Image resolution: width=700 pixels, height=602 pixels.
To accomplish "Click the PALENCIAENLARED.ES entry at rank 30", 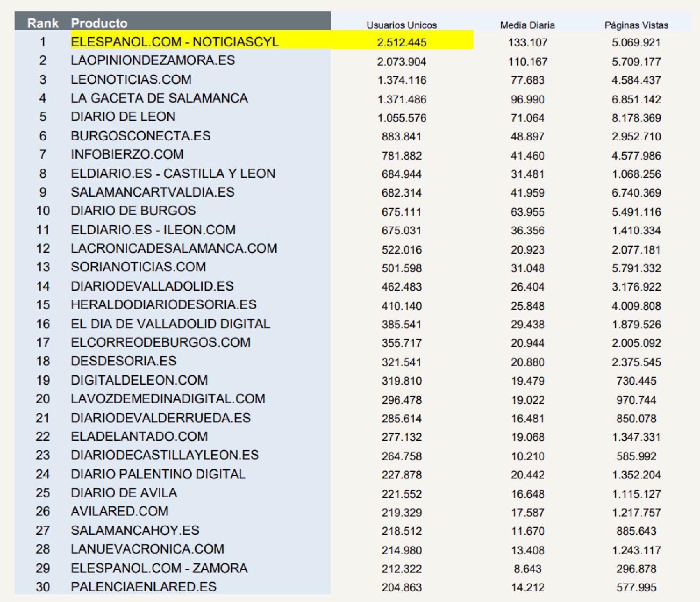I will (144, 587).
